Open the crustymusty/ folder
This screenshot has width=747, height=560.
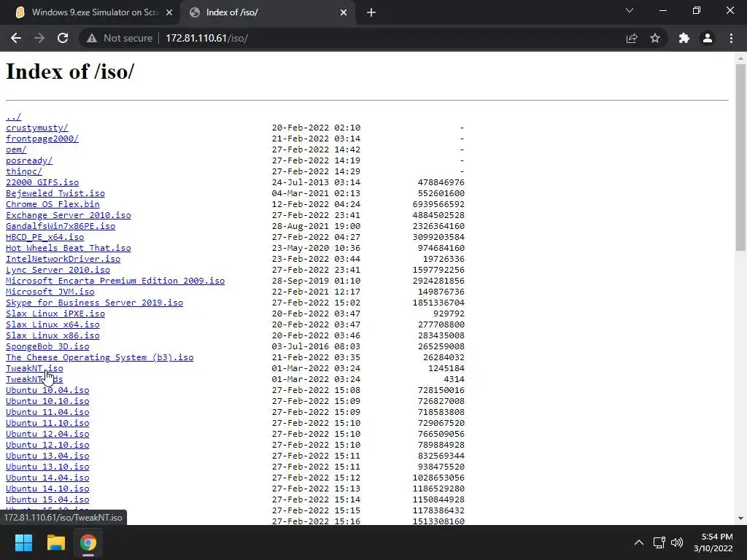tap(36, 128)
